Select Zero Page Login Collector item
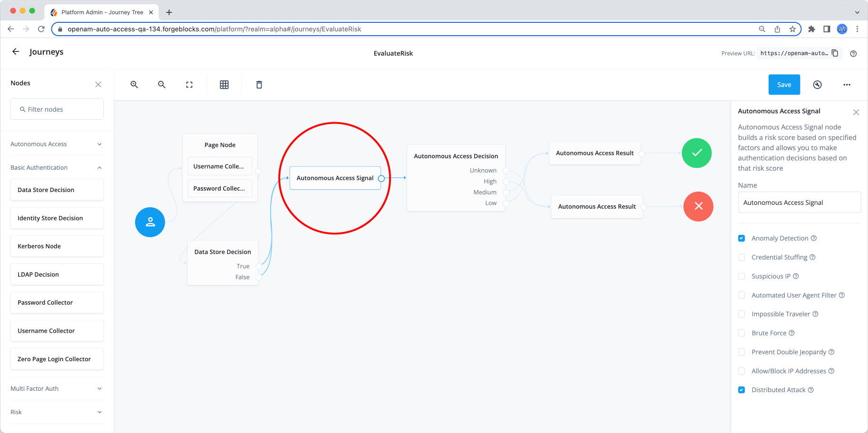This screenshot has height=433, width=868. [57, 359]
